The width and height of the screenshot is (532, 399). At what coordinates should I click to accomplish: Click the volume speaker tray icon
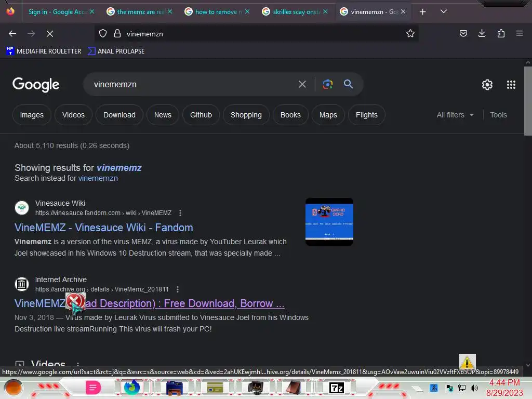474,388
